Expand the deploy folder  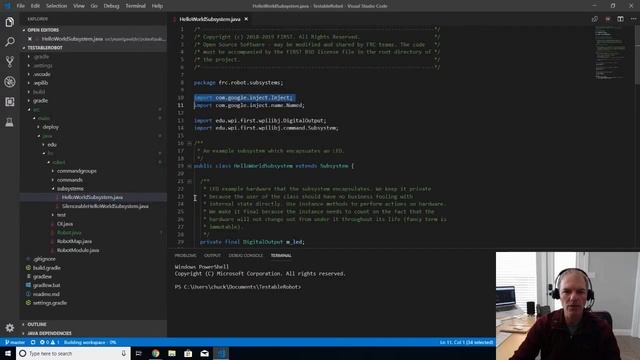(x=51, y=127)
